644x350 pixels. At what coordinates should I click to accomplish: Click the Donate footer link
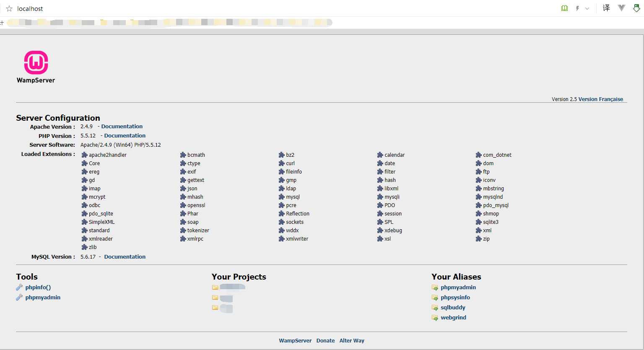pos(325,341)
